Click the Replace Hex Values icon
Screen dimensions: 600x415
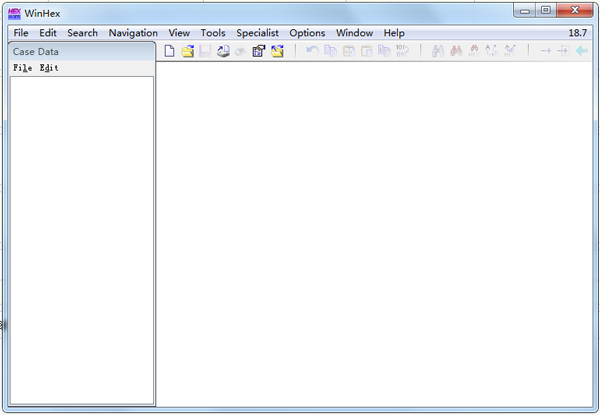(510, 50)
